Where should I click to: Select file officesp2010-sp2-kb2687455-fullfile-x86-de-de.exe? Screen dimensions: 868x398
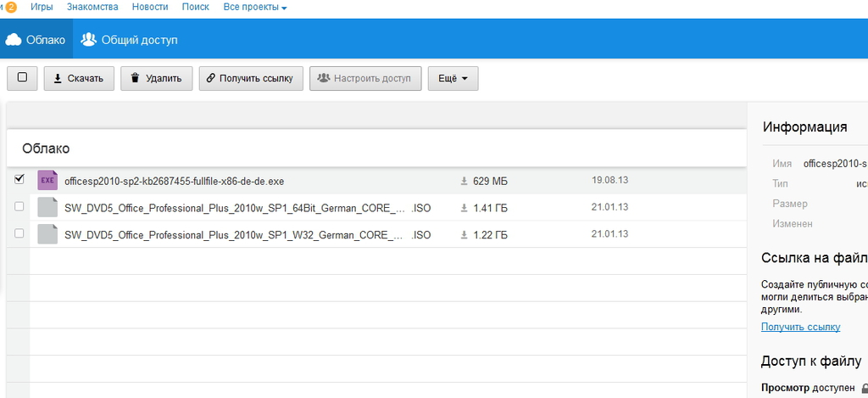click(x=175, y=182)
